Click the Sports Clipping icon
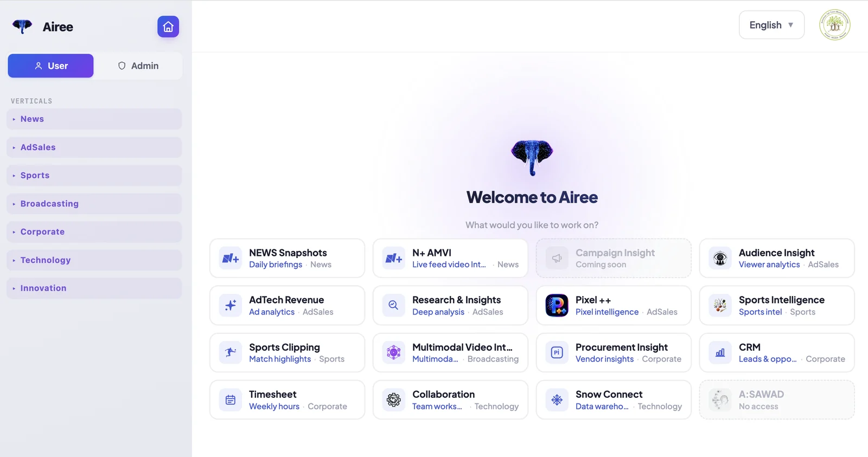The height and width of the screenshot is (457, 868). click(231, 353)
